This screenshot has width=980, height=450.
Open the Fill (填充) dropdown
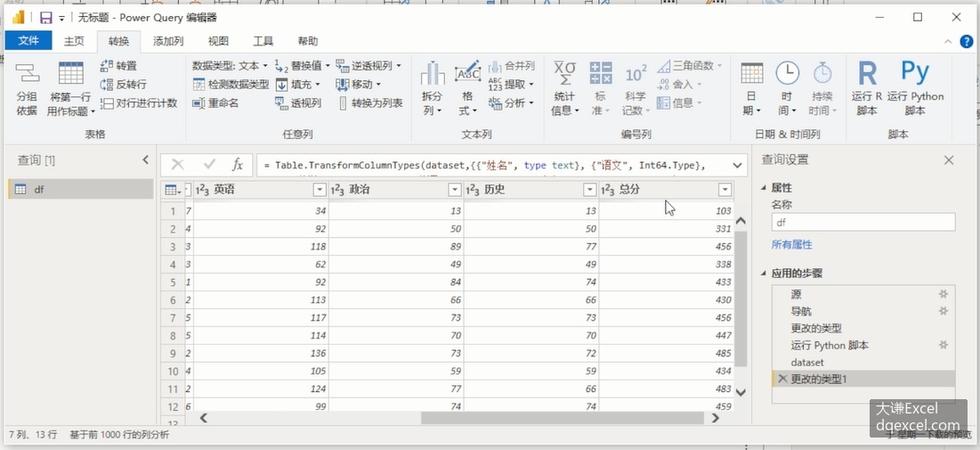[298, 85]
